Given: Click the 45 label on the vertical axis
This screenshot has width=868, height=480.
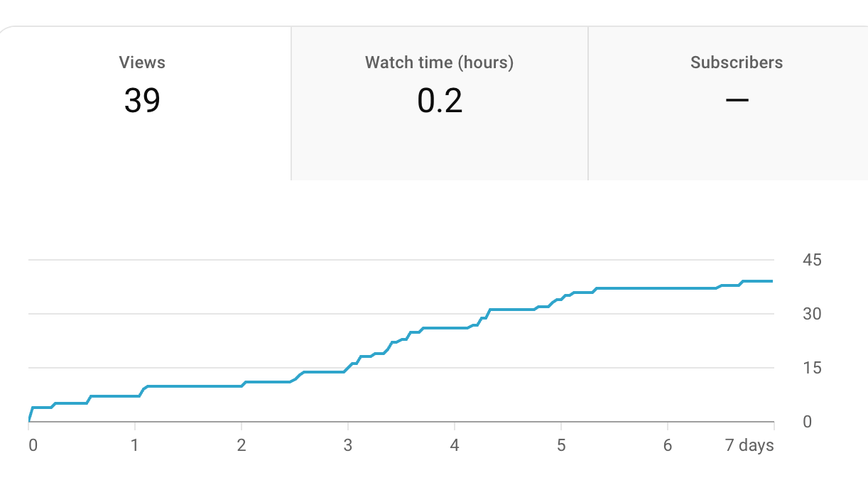Looking at the screenshot, I should coord(812,260).
